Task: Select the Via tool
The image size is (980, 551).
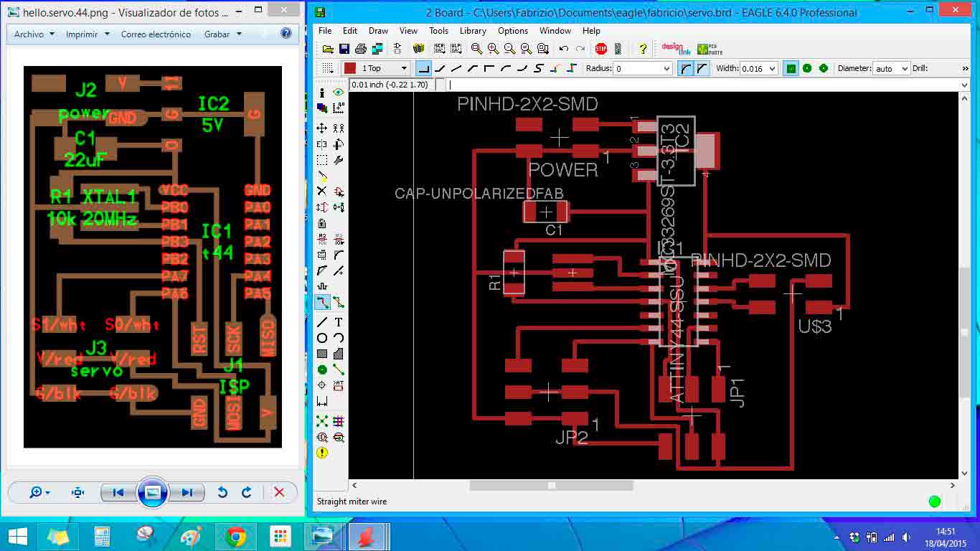Action: point(322,369)
